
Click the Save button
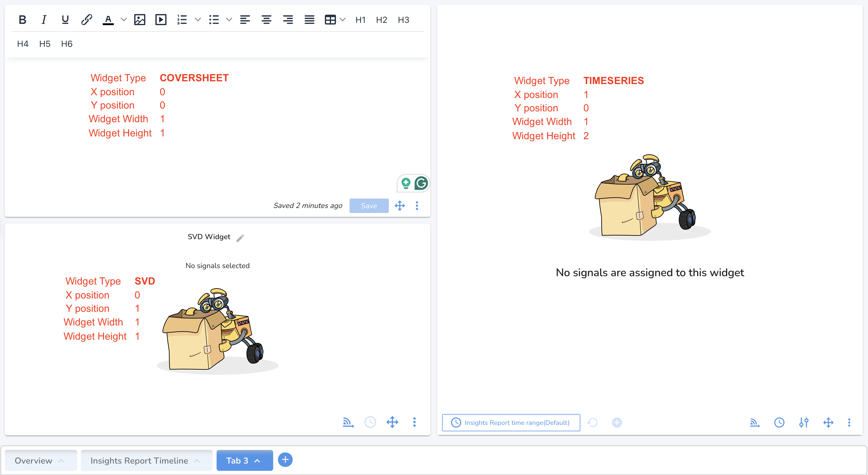368,206
